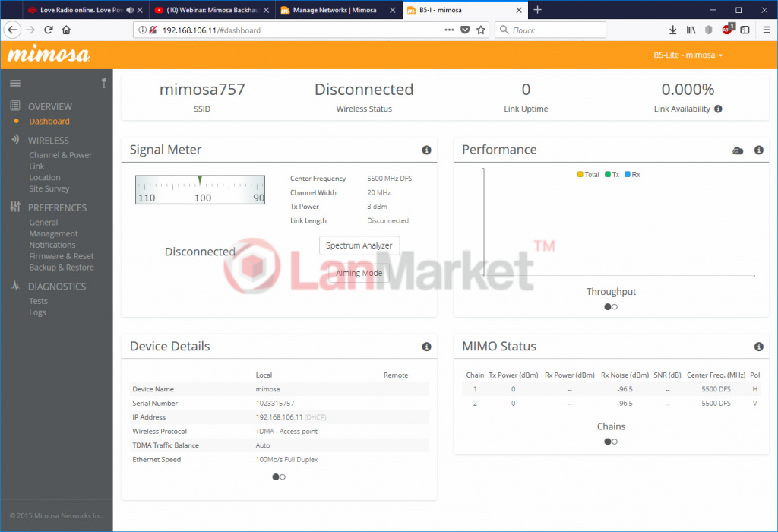Click the Link Availability info icon
Image resolution: width=778 pixels, height=532 pixels.
coord(718,109)
